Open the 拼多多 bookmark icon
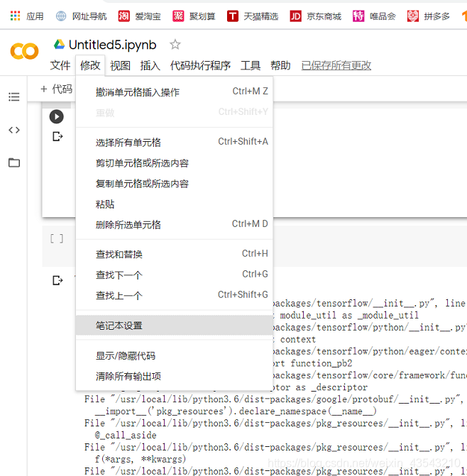Image resolution: width=467 pixels, height=476 pixels. (x=412, y=16)
